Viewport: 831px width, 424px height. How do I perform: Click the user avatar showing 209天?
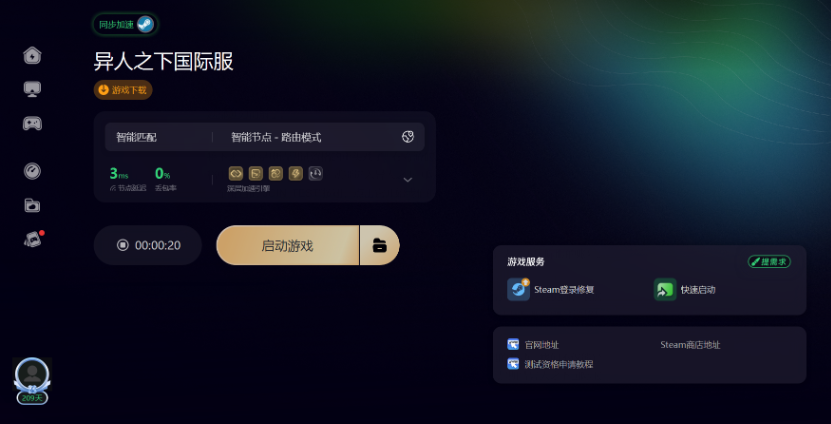pos(32,381)
